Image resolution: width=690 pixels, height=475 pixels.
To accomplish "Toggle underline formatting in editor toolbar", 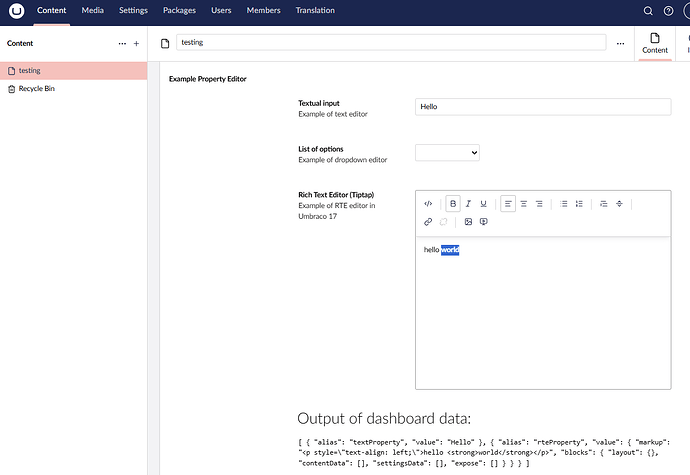I will tap(484, 203).
